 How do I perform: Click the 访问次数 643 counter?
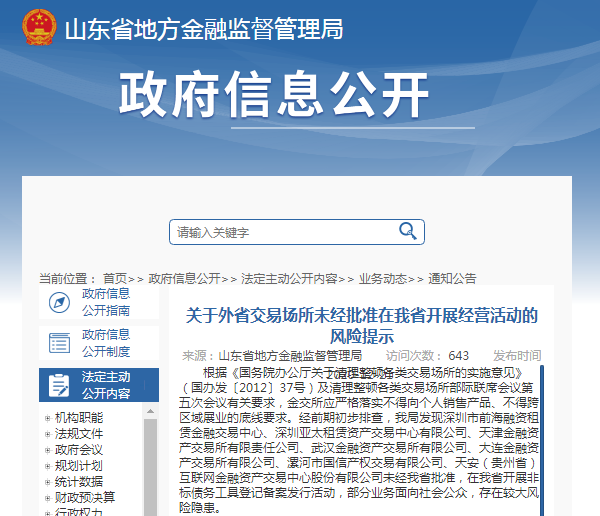[x=427, y=356]
